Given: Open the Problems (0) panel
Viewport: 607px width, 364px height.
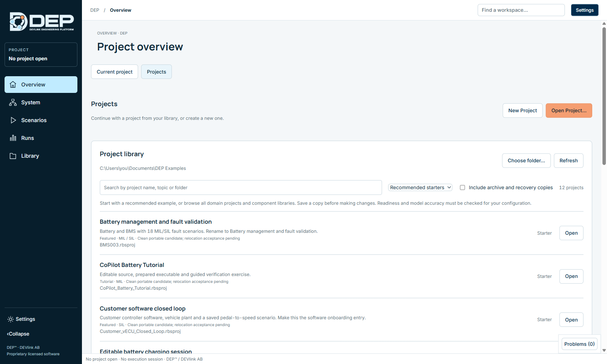Looking at the screenshot, I should click(579, 344).
